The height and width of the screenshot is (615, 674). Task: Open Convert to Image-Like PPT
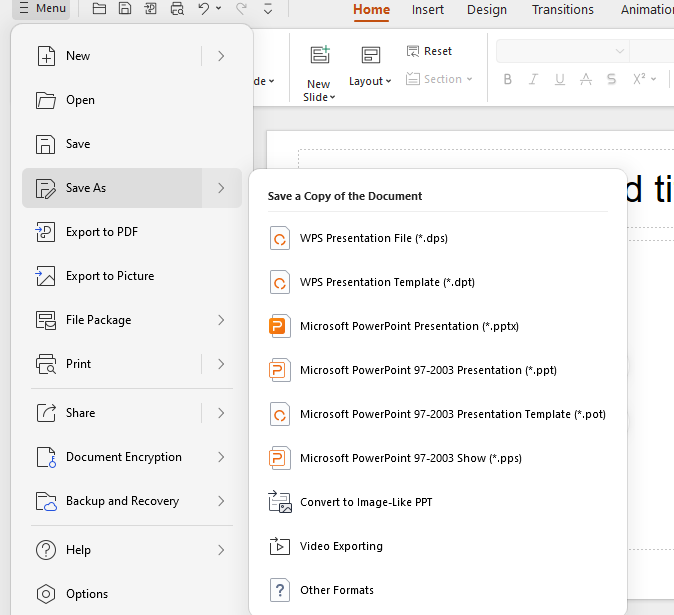365,502
